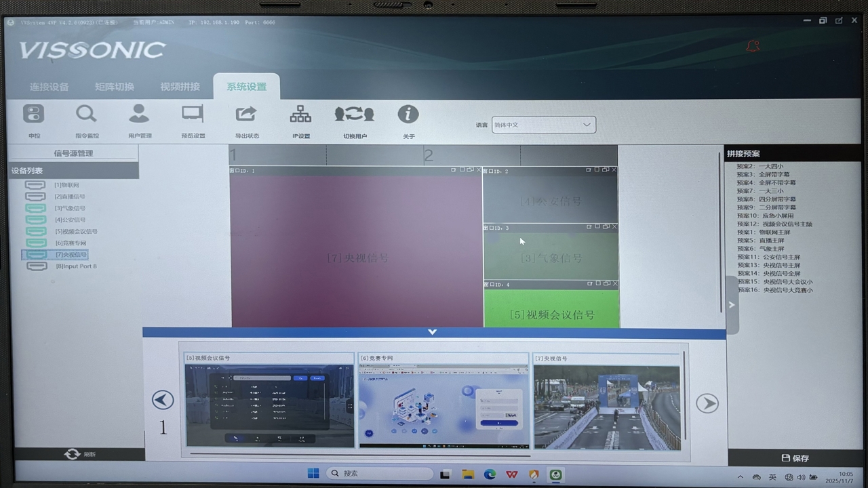Go to the next preview page arrow

[707, 403]
